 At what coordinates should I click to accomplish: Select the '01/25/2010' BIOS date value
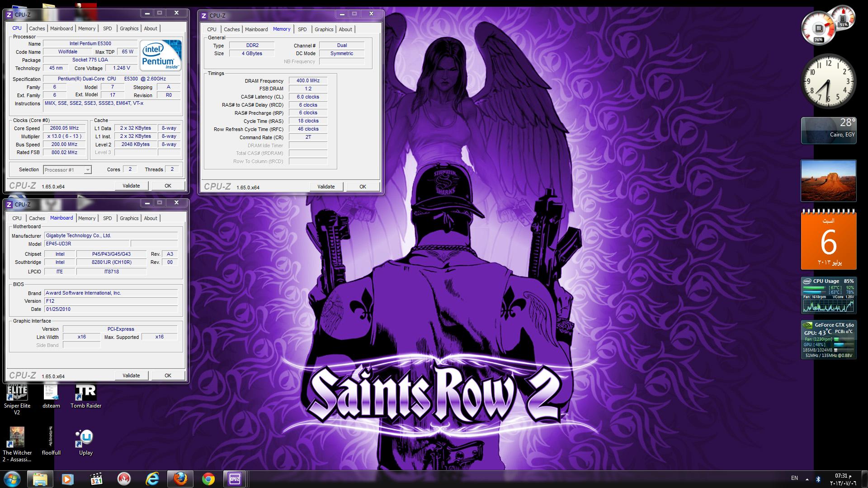point(111,310)
